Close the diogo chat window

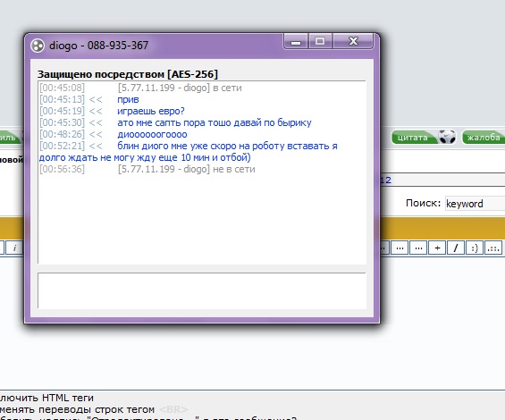click(x=353, y=41)
